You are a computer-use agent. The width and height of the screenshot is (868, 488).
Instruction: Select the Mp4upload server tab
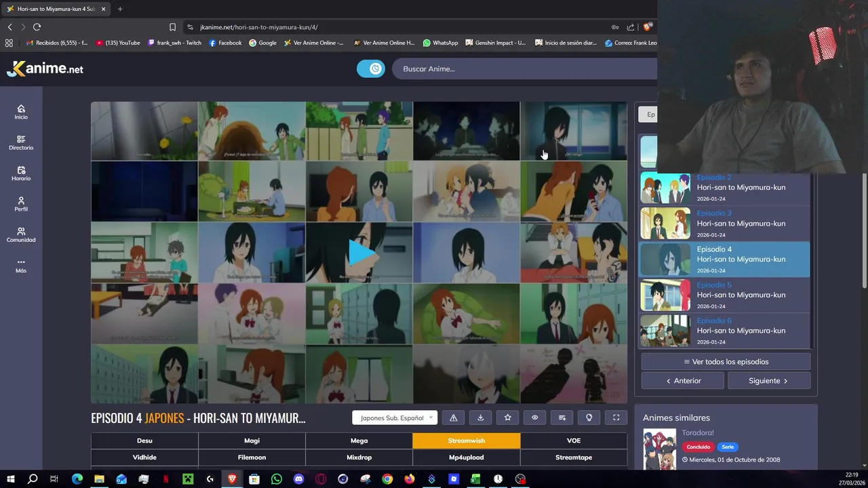pyautogui.click(x=467, y=457)
